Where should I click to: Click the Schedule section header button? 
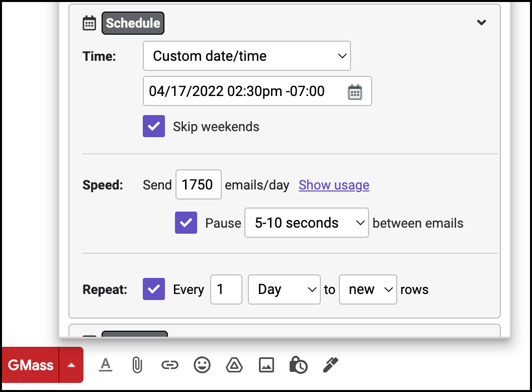133,23
